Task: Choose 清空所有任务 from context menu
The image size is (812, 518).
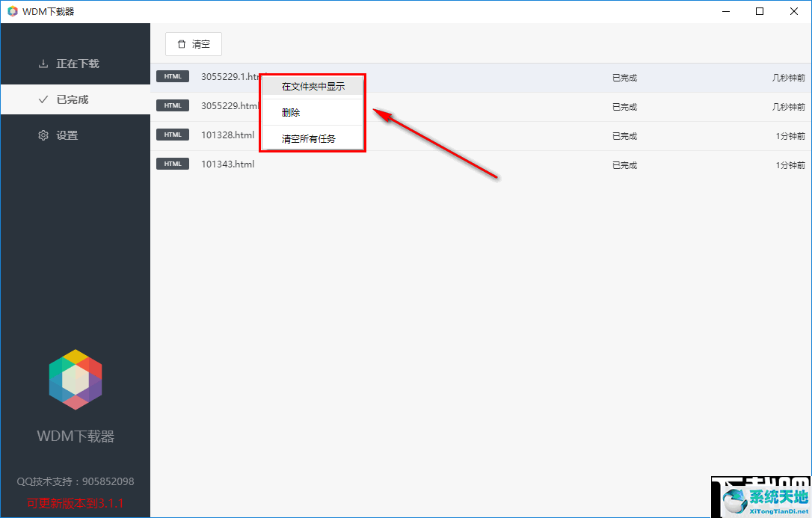Action: (313, 139)
